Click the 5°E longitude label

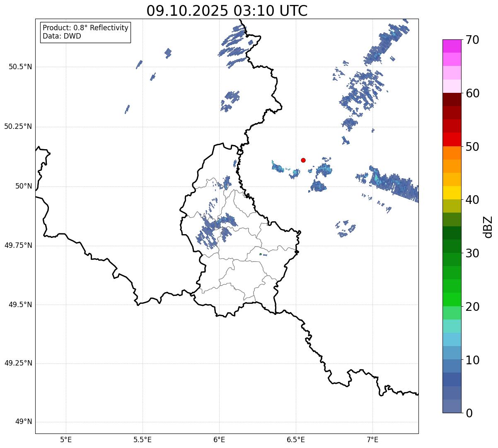pos(66,439)
